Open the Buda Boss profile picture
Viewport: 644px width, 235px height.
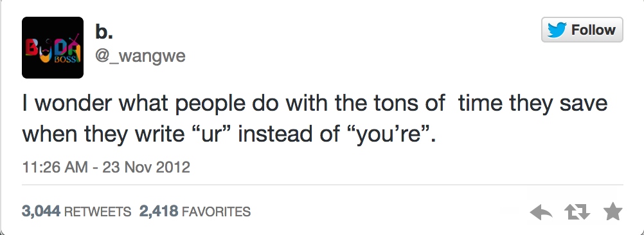pyautogui.click(x=53, y=48)
